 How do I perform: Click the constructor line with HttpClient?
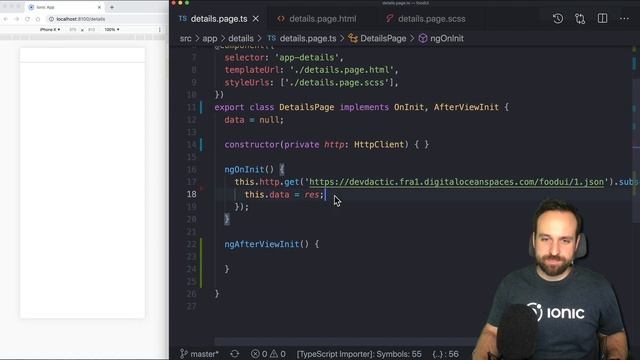point(327,145)
